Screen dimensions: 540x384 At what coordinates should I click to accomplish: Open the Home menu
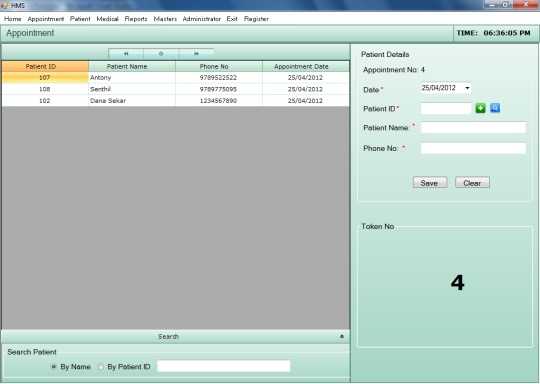click(x=13, y=19)
